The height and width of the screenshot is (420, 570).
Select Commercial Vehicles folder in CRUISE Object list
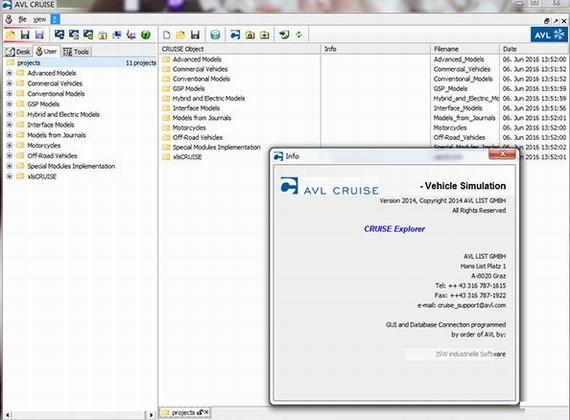[x=200, y=69]
